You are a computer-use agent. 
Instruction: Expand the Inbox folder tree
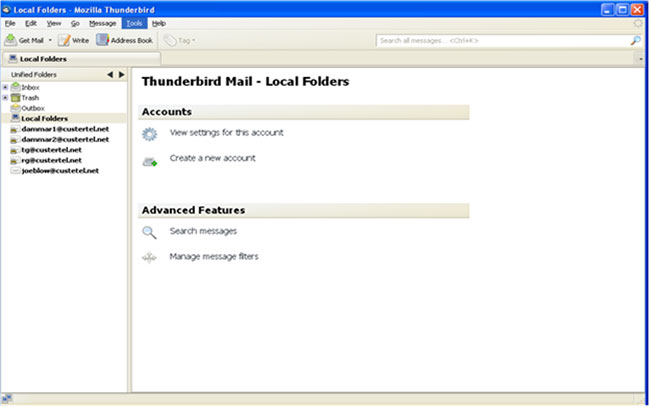pos(5,87)
